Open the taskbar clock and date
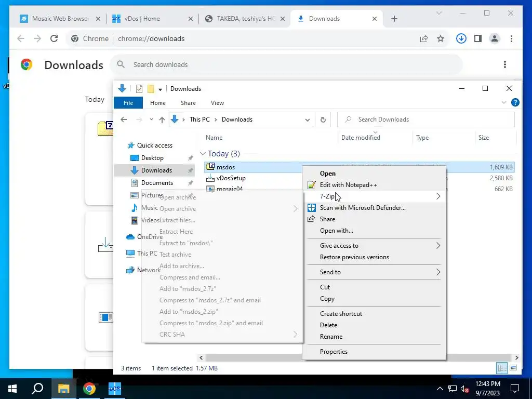Viewport: 532px width, 399px height. click(487, 389)
